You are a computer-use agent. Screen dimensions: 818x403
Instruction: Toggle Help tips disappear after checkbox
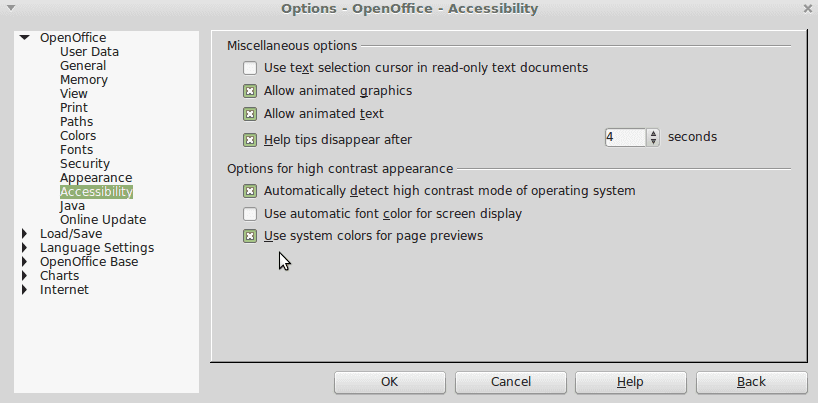(250, 140)
